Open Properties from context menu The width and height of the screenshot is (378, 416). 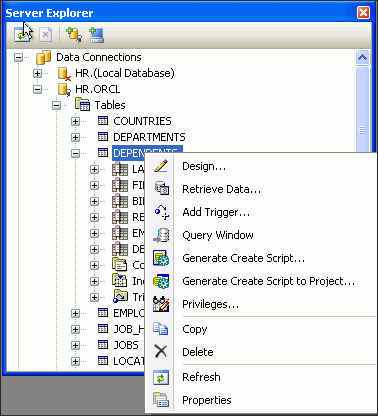coord(260,400)
